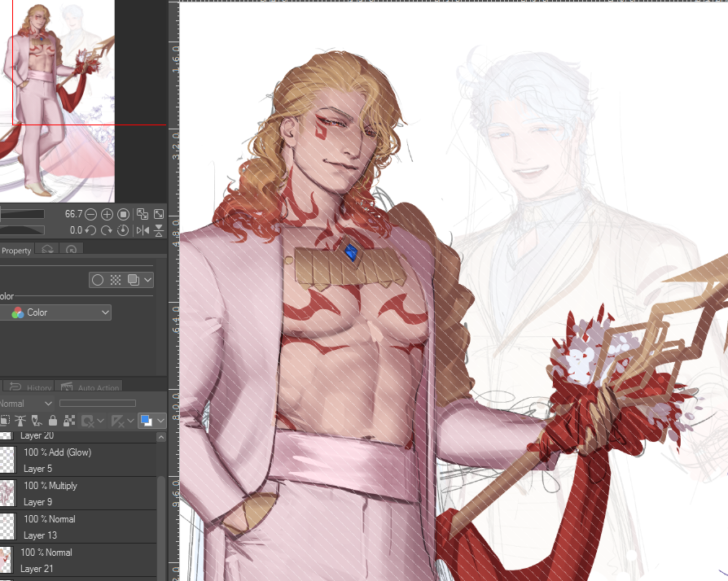Select Layer 13 in the layer list
The height and width of the screenshot is (581, 728).
(x=78, y=526)
